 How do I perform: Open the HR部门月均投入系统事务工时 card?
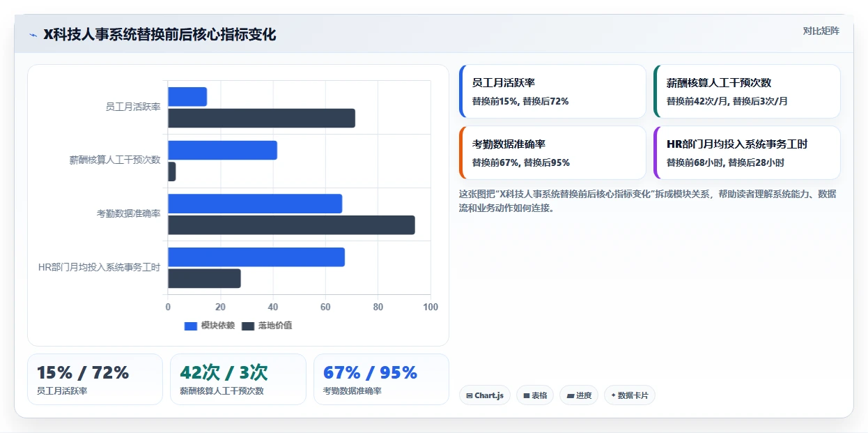click(747, 153)
